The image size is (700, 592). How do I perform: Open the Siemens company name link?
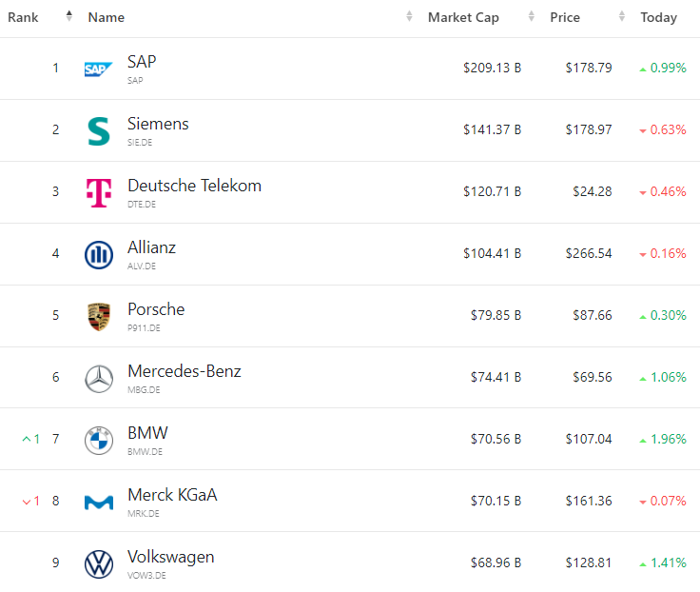point(158,124)
